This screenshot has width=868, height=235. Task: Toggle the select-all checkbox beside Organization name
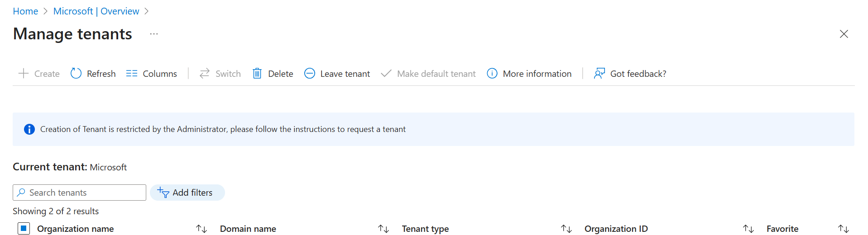tap(24, 228)
